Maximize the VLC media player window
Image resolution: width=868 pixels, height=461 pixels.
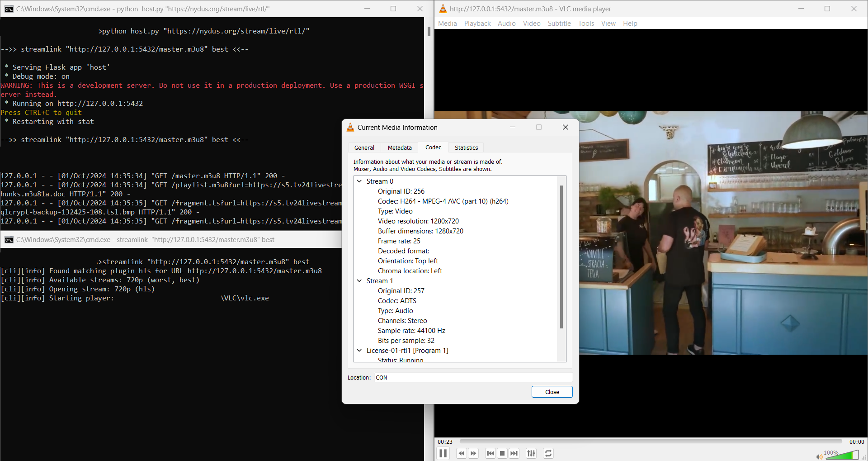(827, 9)
